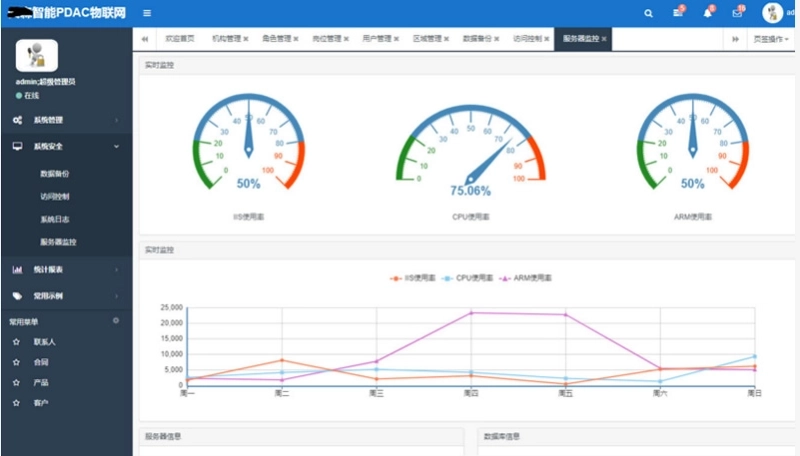Image resolution: width=800 pixels, height=456 pixels.
Task: Switch to the 数据备份 tab
Action: click(x=477, y=39)
